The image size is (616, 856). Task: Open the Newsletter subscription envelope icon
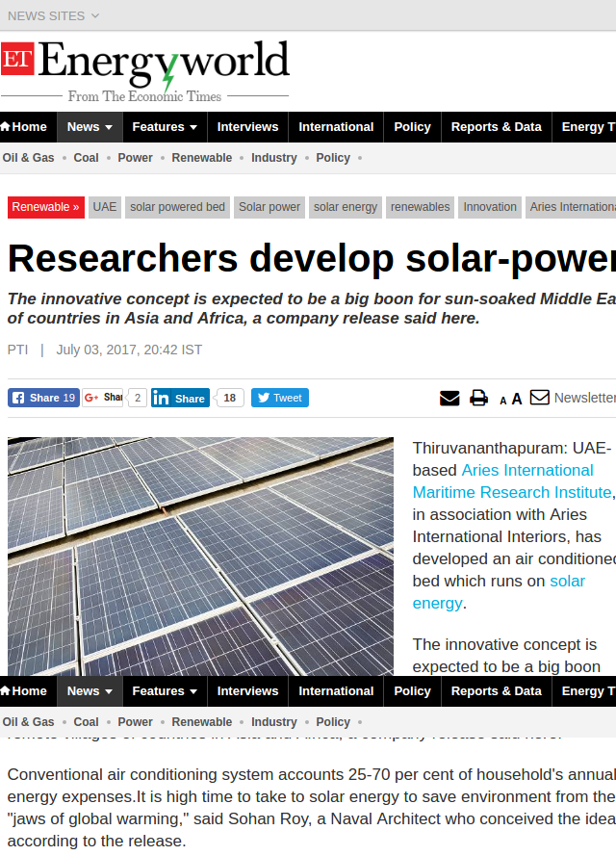(x=540, y=397)
